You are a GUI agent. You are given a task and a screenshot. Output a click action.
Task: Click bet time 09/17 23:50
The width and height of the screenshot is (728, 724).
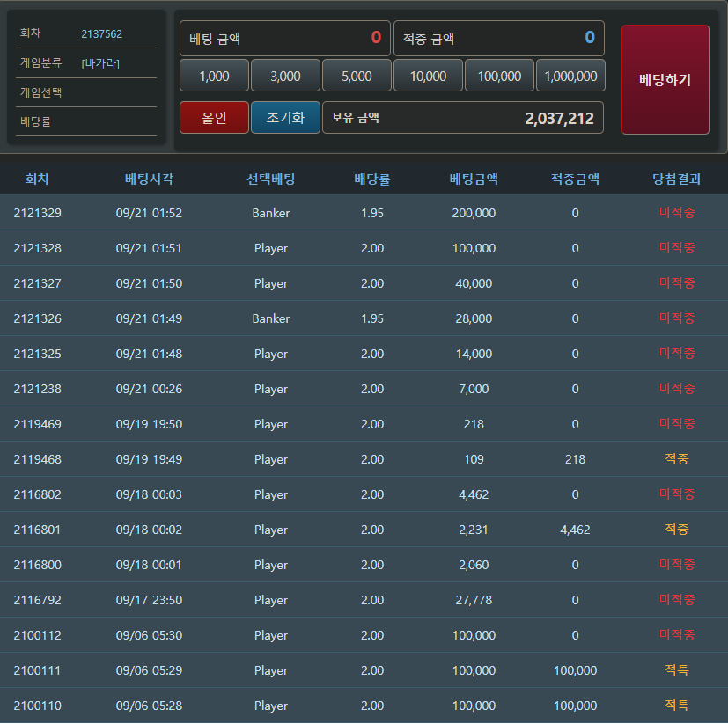[149, 601]
